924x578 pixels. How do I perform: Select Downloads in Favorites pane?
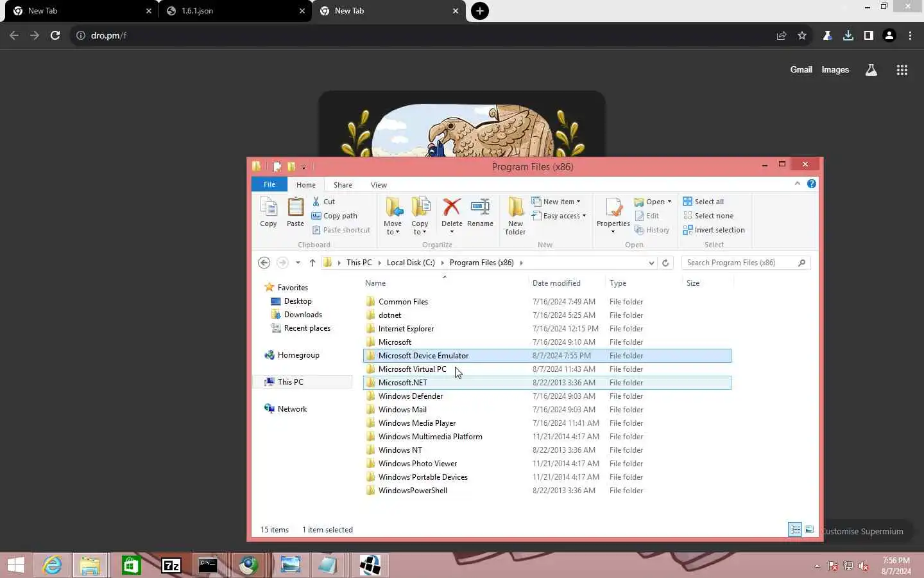coord(303,315)
